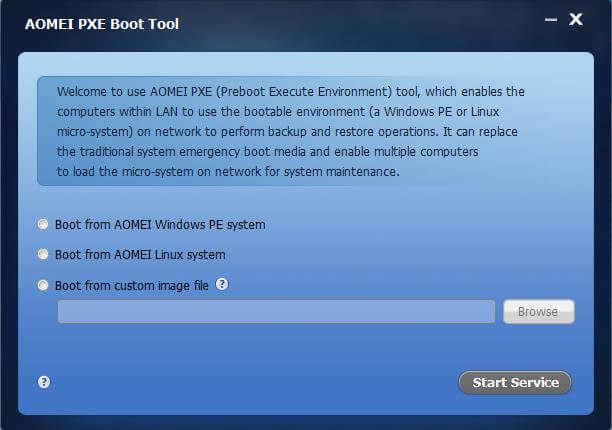Click the 'Welcome to use AOMEI PXE' text line

click(x=291, y=91)
